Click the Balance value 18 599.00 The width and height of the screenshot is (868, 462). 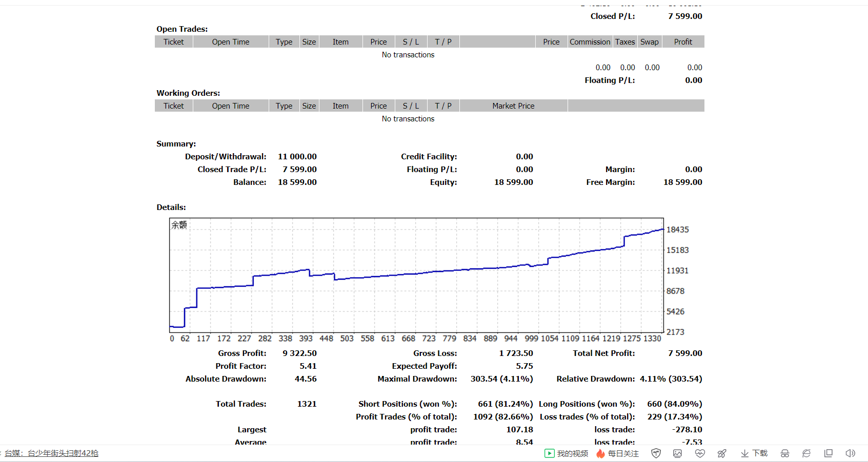[x=297, y=182]
